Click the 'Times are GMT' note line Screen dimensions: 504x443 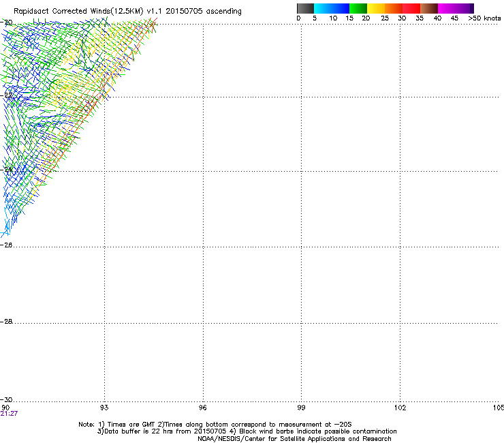click(215, 425)
